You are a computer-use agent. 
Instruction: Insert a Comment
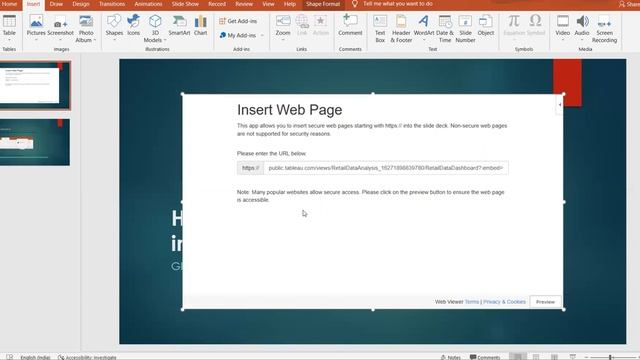(x=350, y=25)
